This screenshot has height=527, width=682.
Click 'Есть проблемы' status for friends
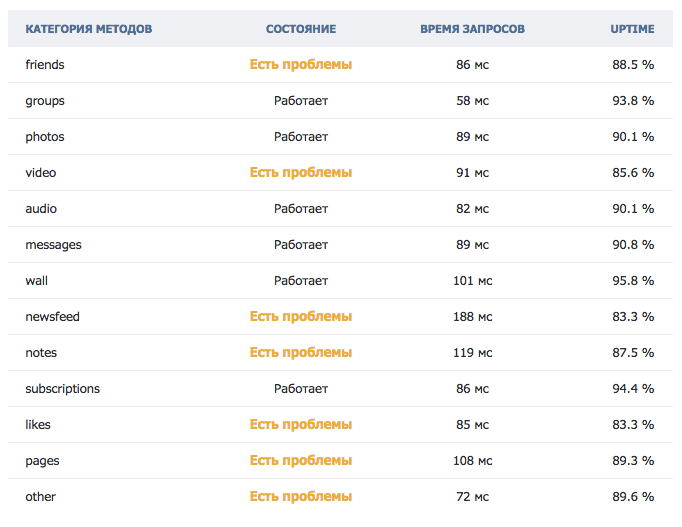click(301, 65)
